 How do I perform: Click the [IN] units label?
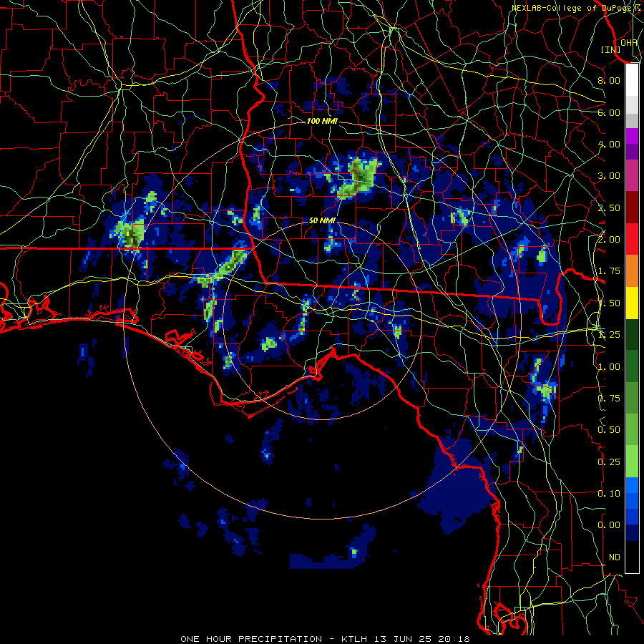[x=611, y=49]
